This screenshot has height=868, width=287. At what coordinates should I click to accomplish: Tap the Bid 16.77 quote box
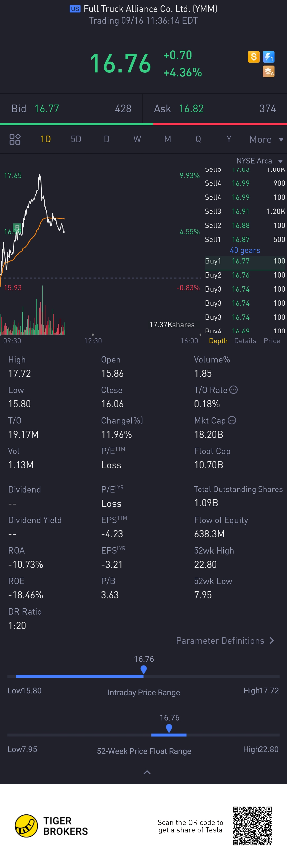[71, 109]
